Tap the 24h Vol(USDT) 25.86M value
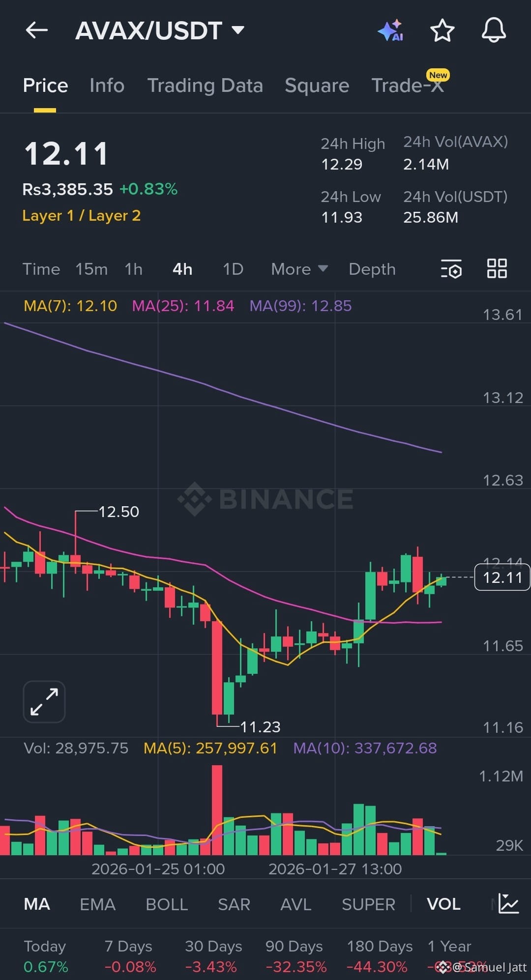Viewport: 531px width, 980px height. 431,217
